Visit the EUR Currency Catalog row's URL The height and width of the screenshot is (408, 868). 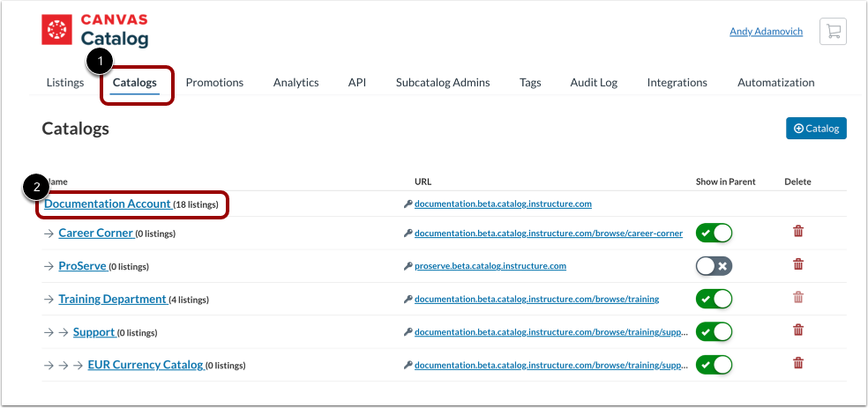551,365
